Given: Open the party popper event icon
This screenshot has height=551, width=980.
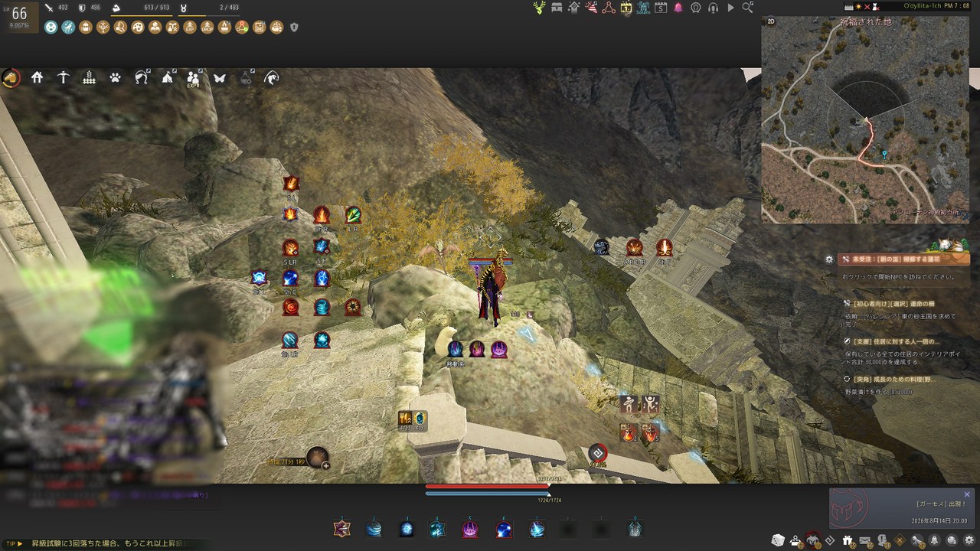Looking at the screenshot, I should tap(591, 8).
